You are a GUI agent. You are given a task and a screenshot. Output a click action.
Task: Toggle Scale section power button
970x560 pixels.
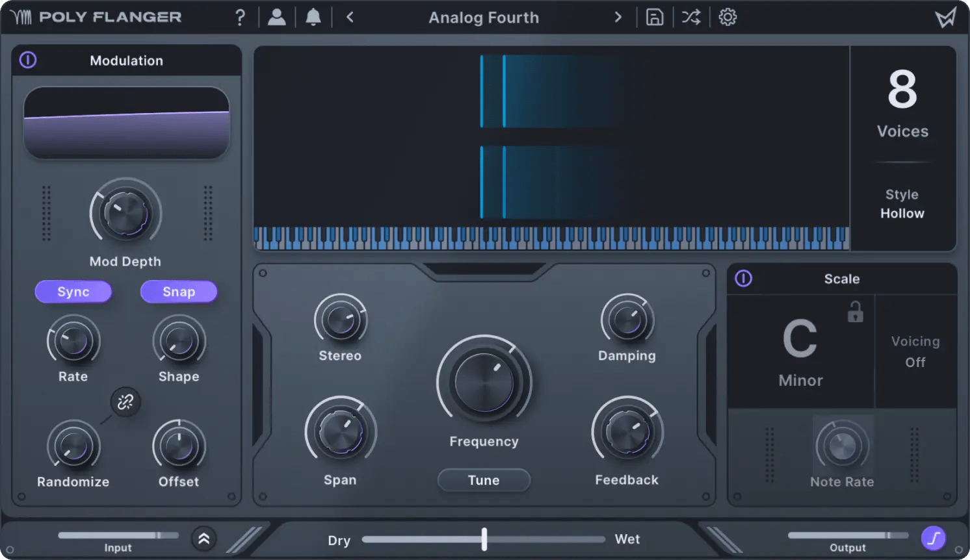tap(744, 278)
